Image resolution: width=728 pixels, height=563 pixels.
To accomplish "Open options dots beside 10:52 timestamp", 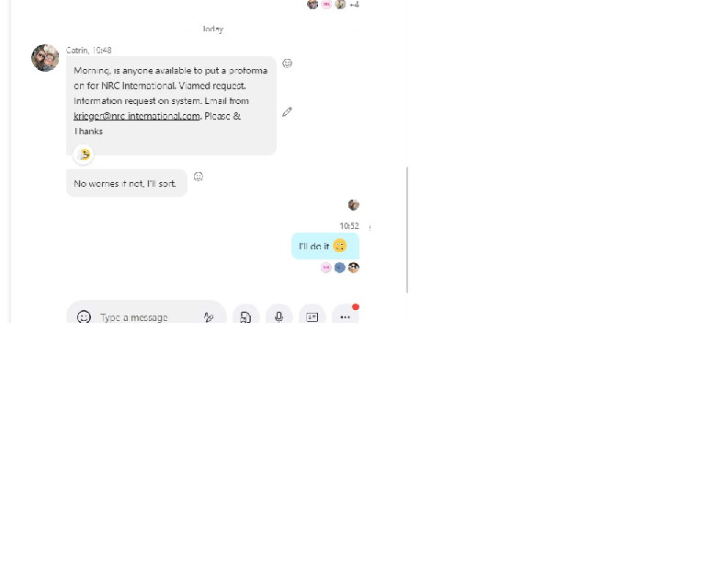I will point(370,227).
